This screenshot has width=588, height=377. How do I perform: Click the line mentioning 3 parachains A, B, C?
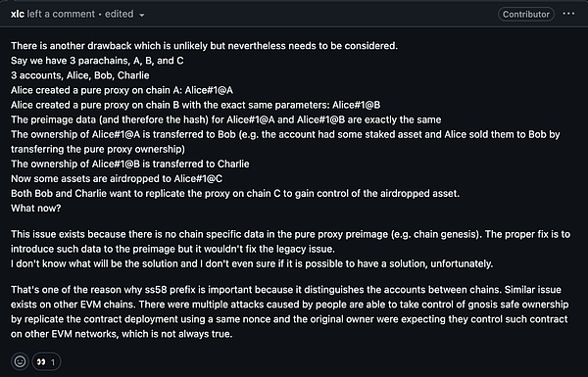97,61
